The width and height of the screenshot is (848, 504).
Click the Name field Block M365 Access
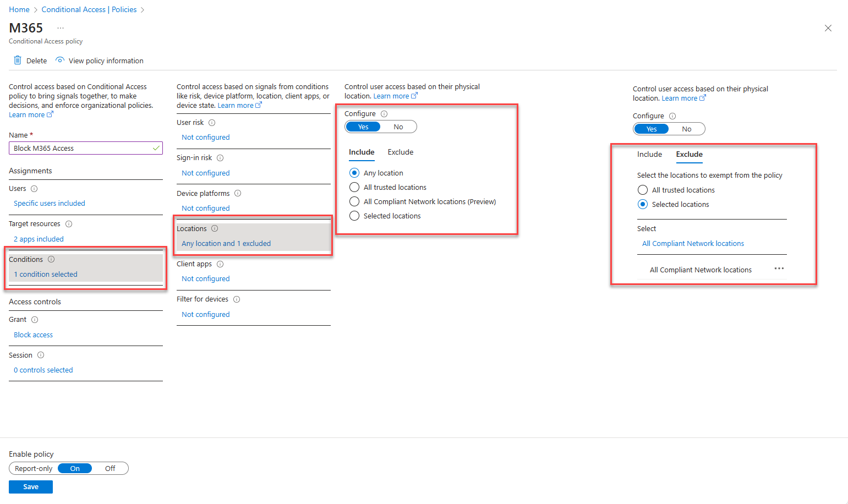point(86,148)
